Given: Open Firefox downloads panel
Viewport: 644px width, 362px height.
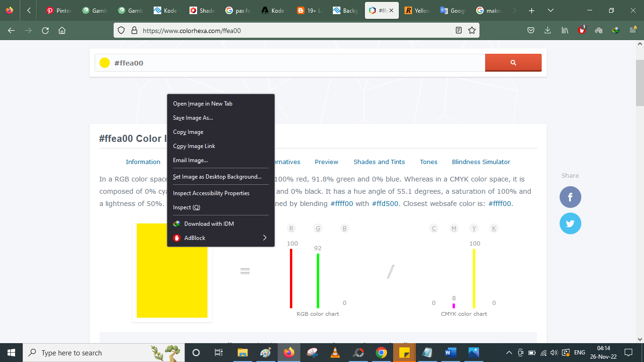Looking at the screenshot, I should pos(547,30).
